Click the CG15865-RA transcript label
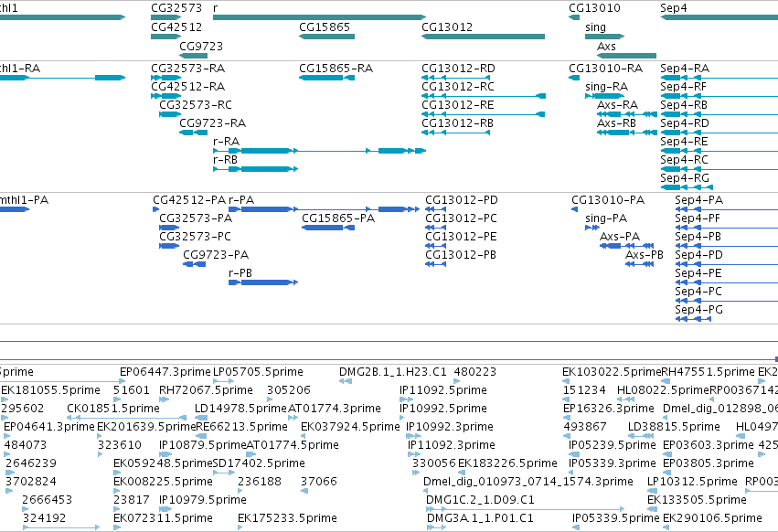Image resolution: width=778 pixels, height=532 pixels. (336, 69)
